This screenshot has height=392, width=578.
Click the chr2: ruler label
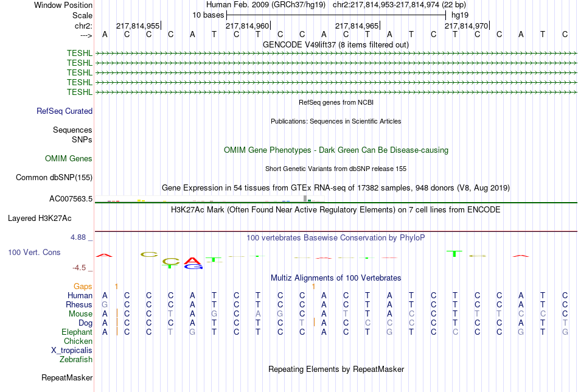(x=83, y=26)
